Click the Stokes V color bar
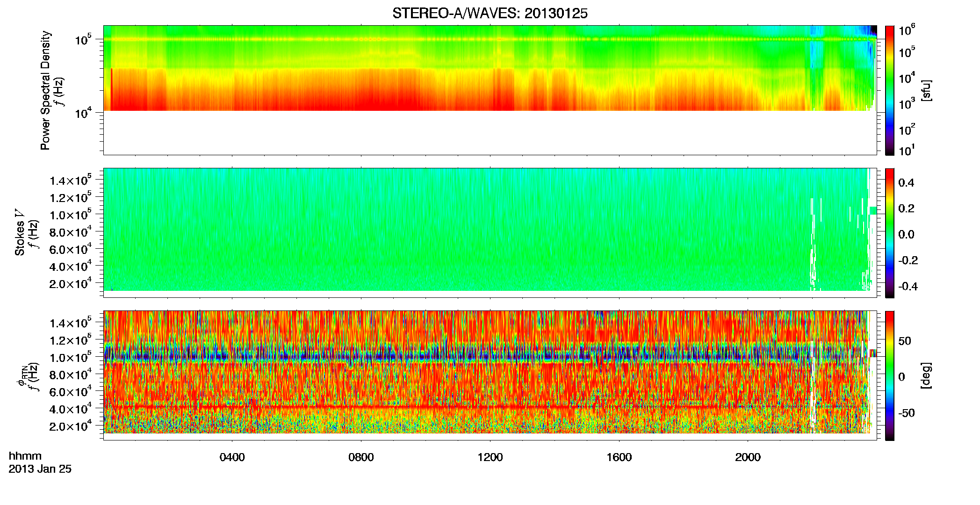 click(x=890, y=233)
